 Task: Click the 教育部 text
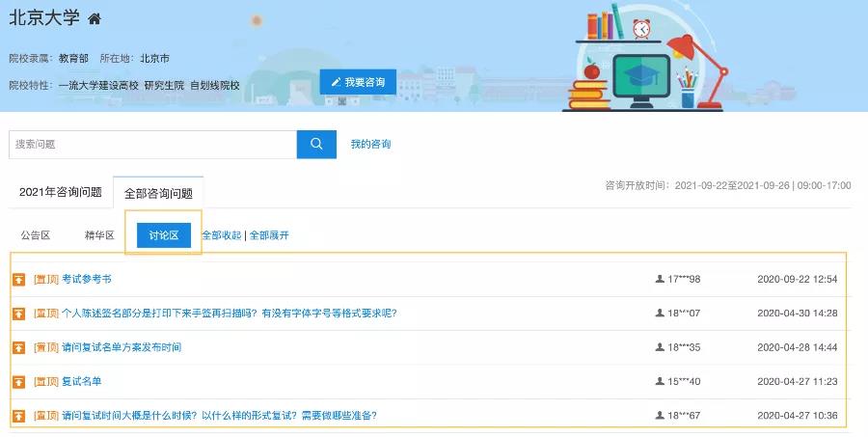73,58
